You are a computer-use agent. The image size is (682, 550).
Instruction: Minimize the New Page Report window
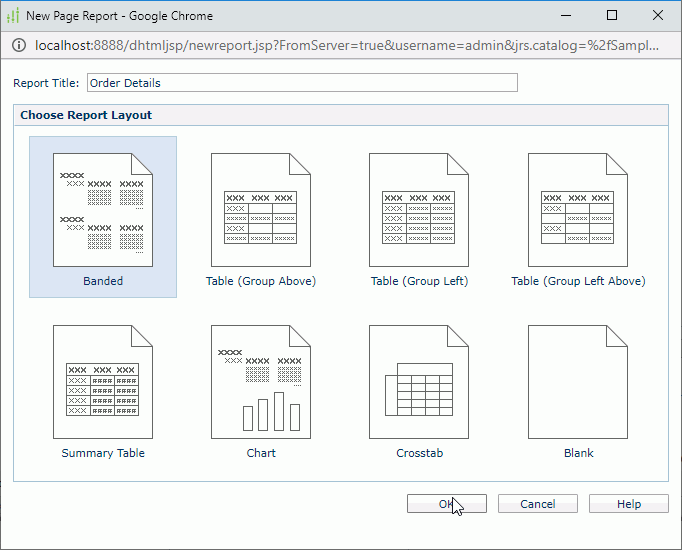tap(566, 15)
